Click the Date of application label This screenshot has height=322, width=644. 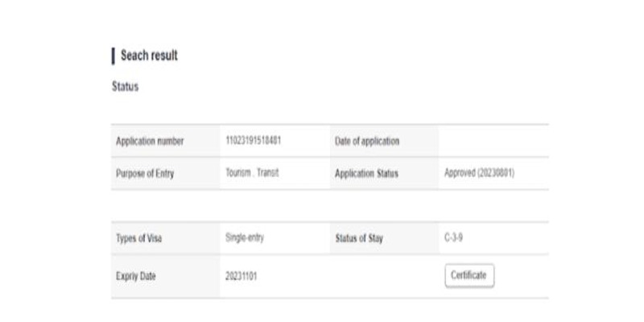[x=366, y=141]
